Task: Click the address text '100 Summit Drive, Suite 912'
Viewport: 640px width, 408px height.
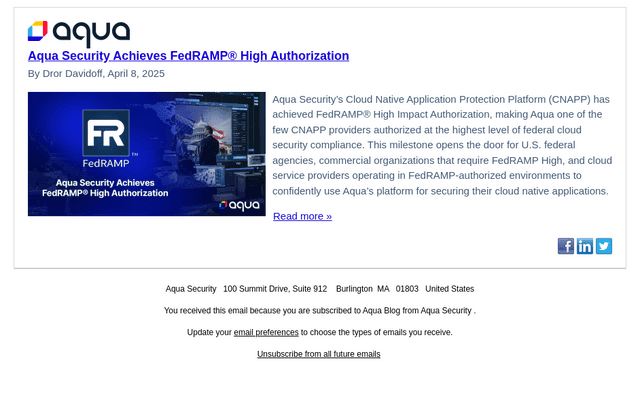Action: coord(275,289)
